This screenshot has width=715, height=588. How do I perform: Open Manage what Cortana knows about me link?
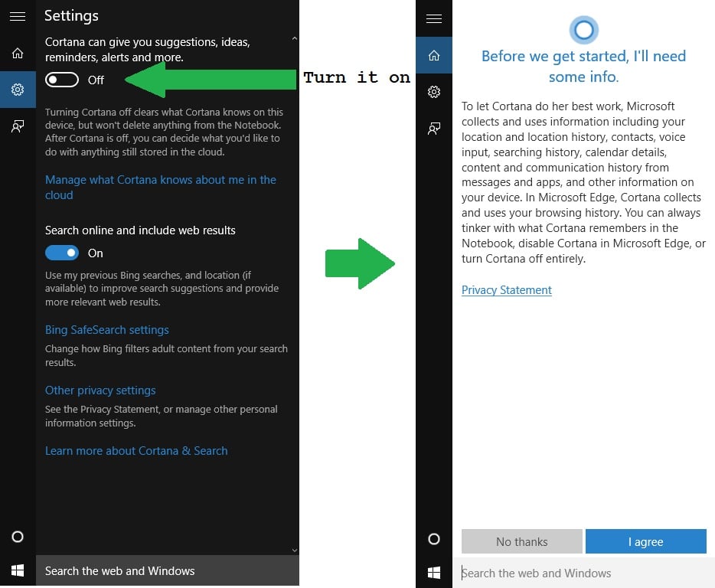tap(161, 187)
